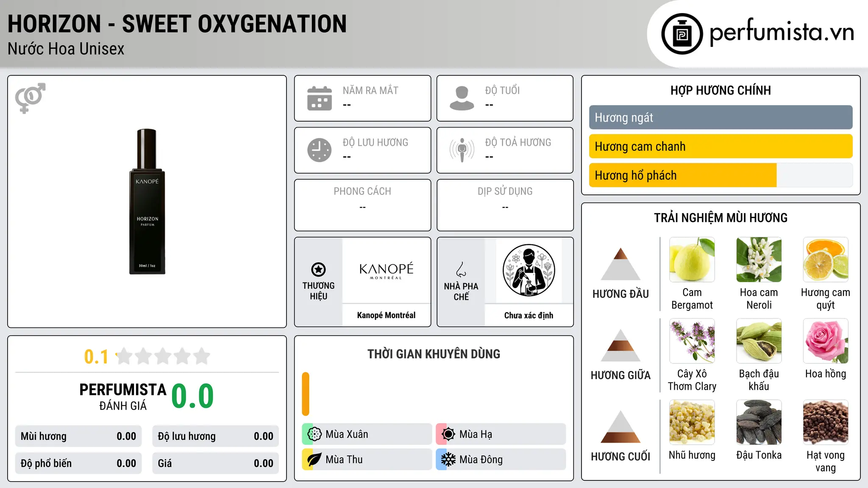
Task: Open the Hoa cam Neroli note image
Action: (759, 260)
